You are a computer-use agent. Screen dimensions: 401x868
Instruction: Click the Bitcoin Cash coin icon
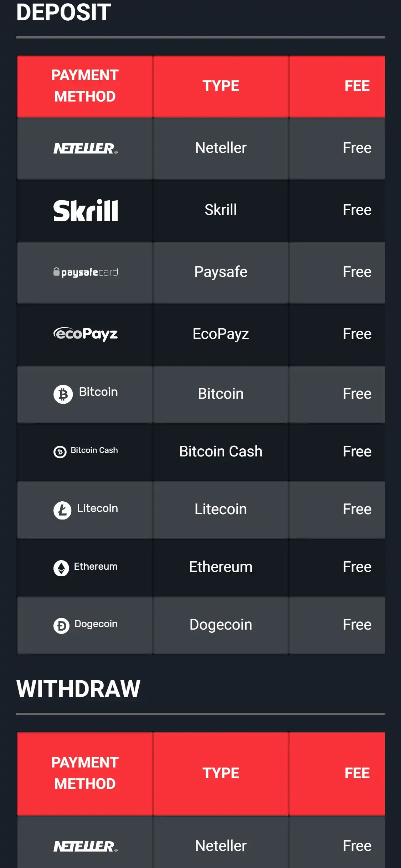click(x=60, y=452)
